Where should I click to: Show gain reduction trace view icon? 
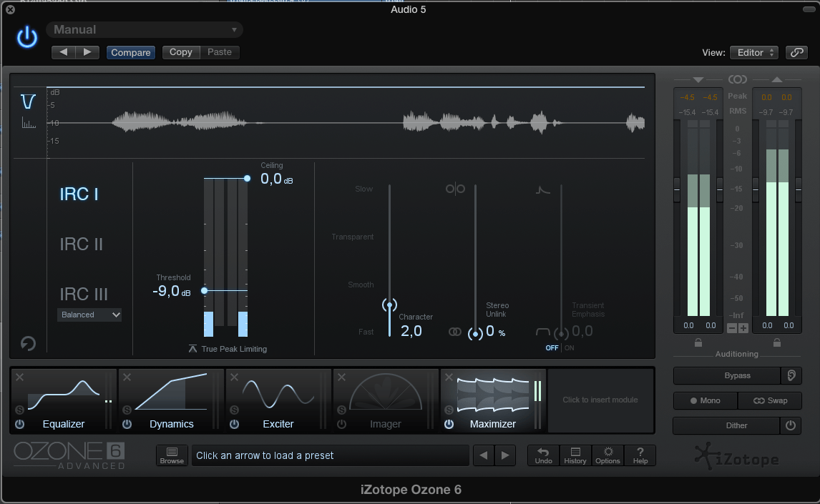[28, 102]
